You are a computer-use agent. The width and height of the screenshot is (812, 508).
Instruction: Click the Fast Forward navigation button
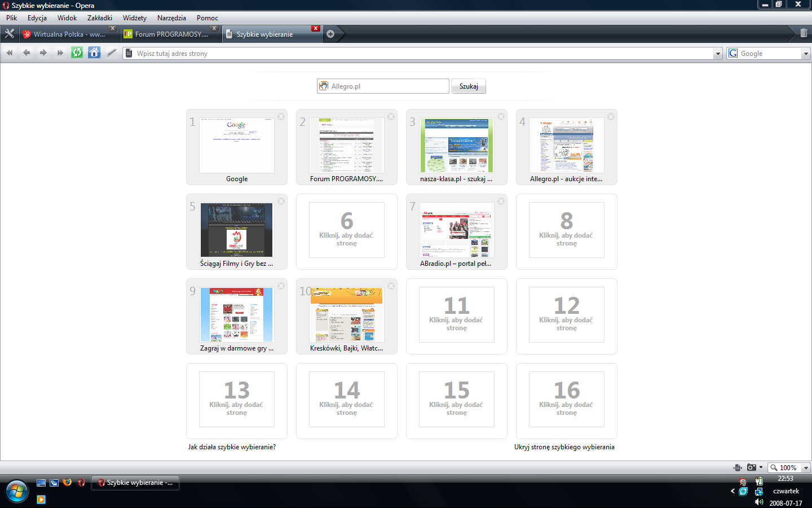pos(60,53)
